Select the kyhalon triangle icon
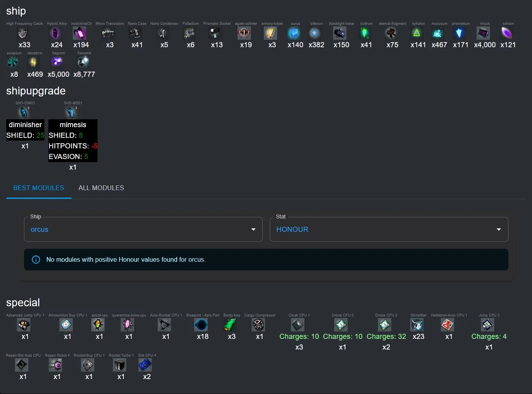This screenshot has width=532, height=394. [417, 33]
